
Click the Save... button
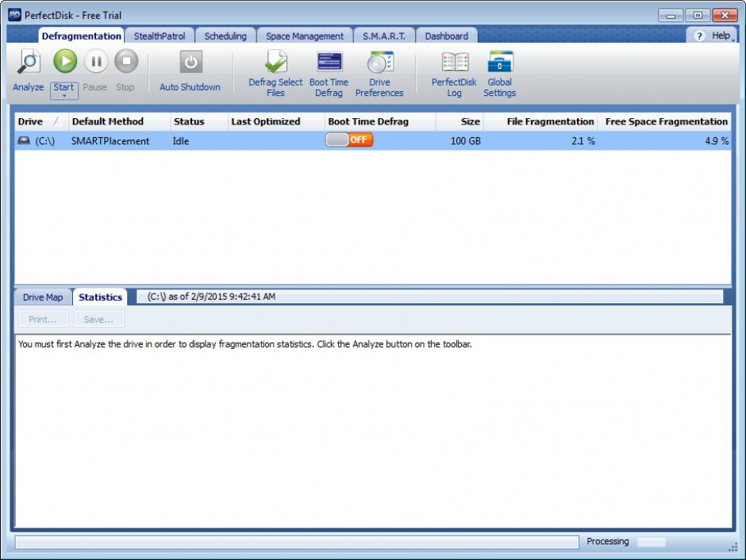(x=99, y=319)
